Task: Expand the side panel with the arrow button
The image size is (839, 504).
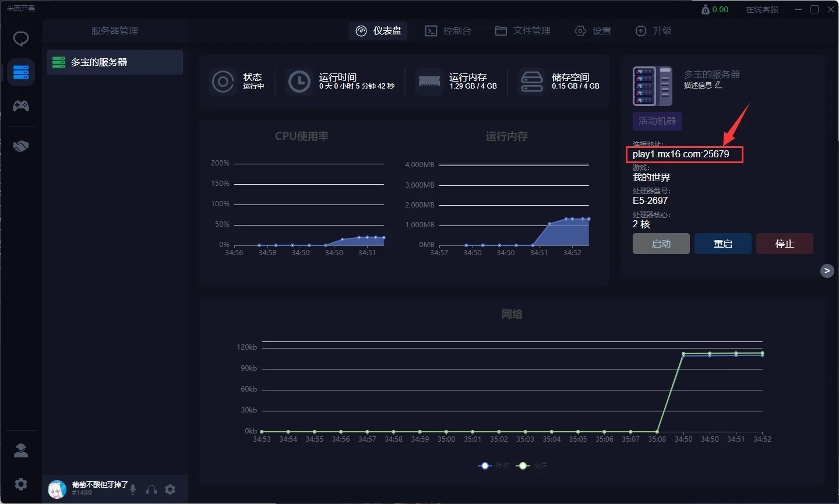Action: [x=827, y=270]
